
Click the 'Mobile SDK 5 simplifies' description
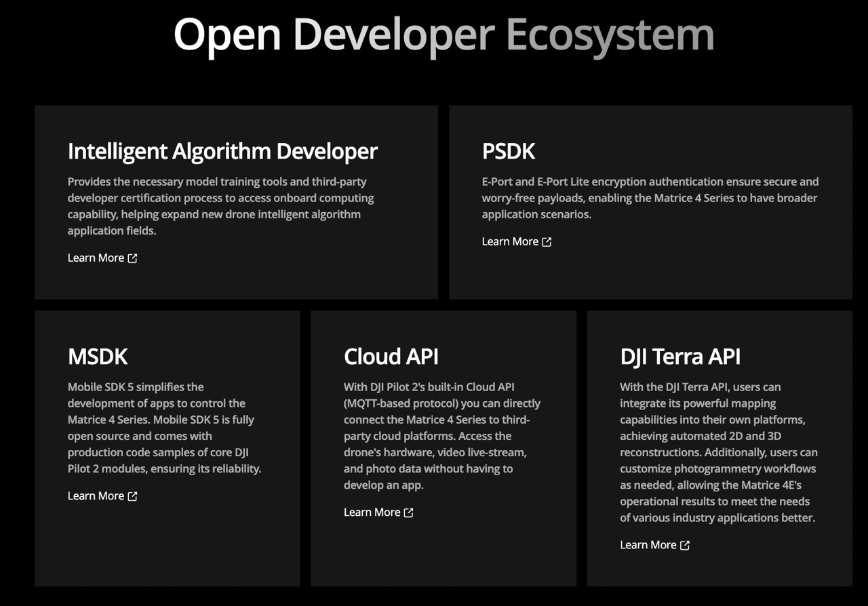pos(164,428)
